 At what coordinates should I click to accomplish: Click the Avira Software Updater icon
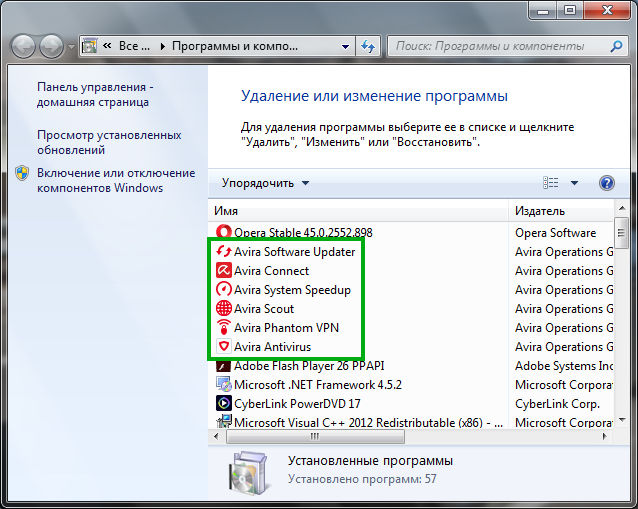coord(223,251)
